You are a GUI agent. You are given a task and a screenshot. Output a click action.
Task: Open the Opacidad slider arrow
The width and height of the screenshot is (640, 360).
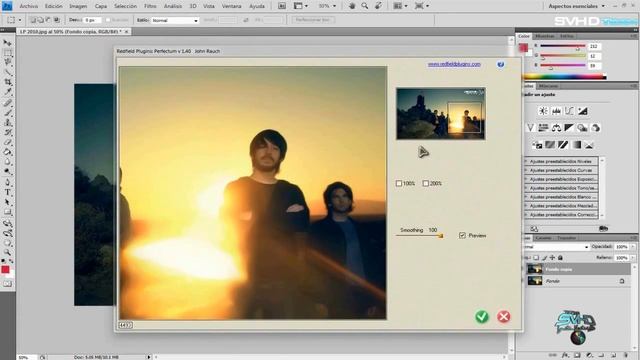(x=633, y=247)
